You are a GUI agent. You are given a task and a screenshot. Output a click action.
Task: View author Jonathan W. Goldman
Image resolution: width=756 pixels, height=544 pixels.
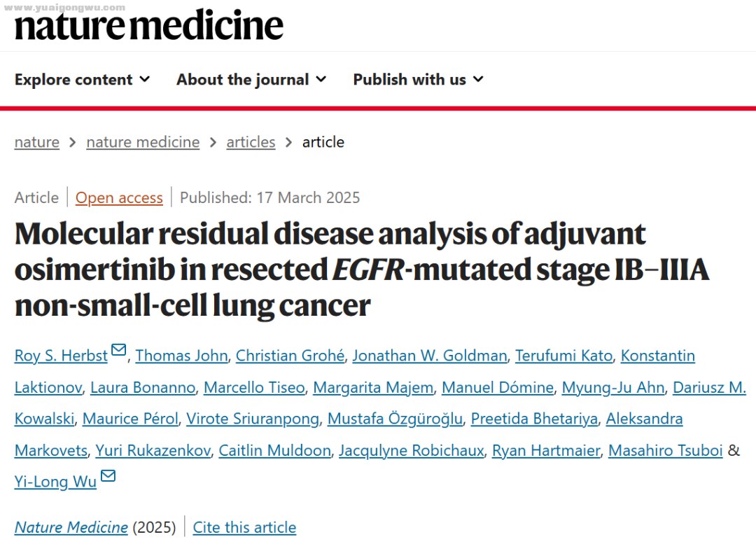pos(430,356)
